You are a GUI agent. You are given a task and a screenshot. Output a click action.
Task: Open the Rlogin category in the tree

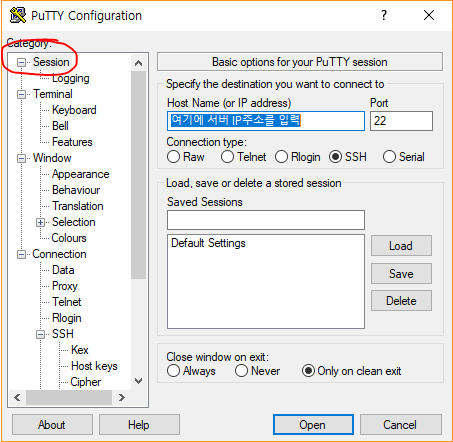click(67, 318)
